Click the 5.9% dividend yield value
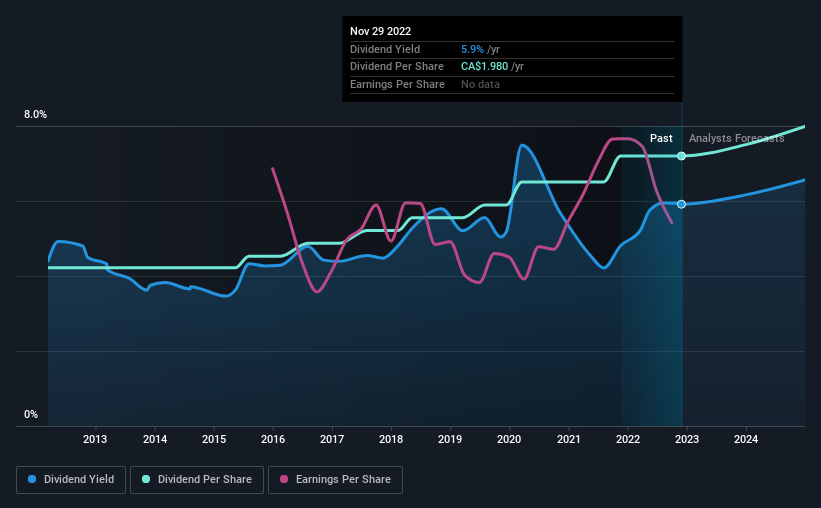821x508 pixels. tap(472, 49)
